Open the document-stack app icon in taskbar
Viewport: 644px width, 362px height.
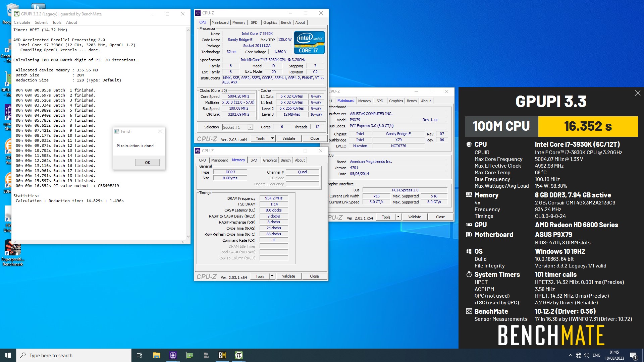click(x=206, y=355)
